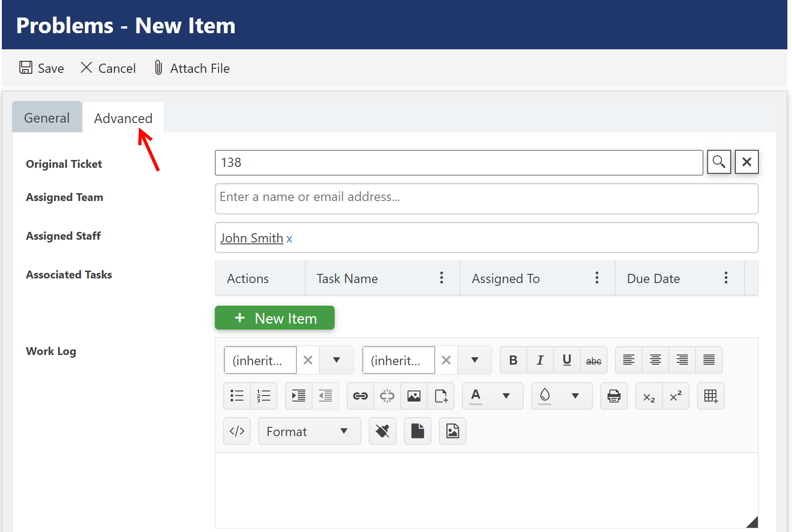This screenshot has height=532, width=792.
Task: Toggle italic text style
Action: [x=540, y=360]
